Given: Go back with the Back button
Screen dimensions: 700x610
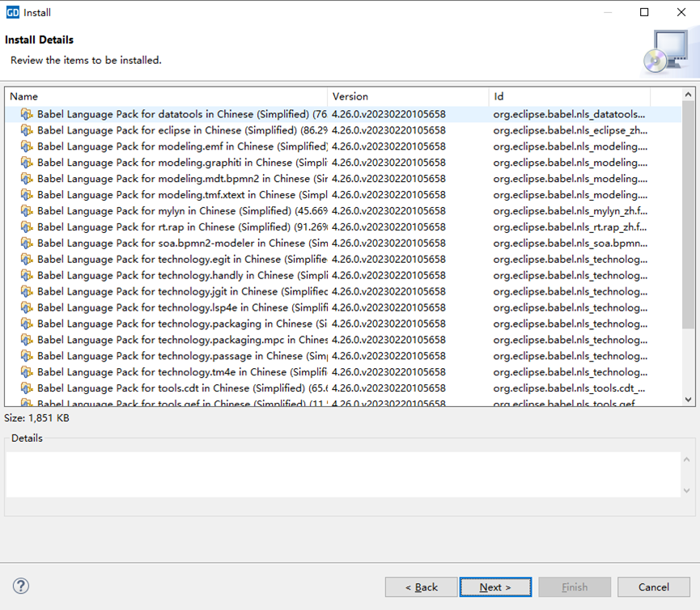Looking at the screenshot, I should [x=421, y=587].
